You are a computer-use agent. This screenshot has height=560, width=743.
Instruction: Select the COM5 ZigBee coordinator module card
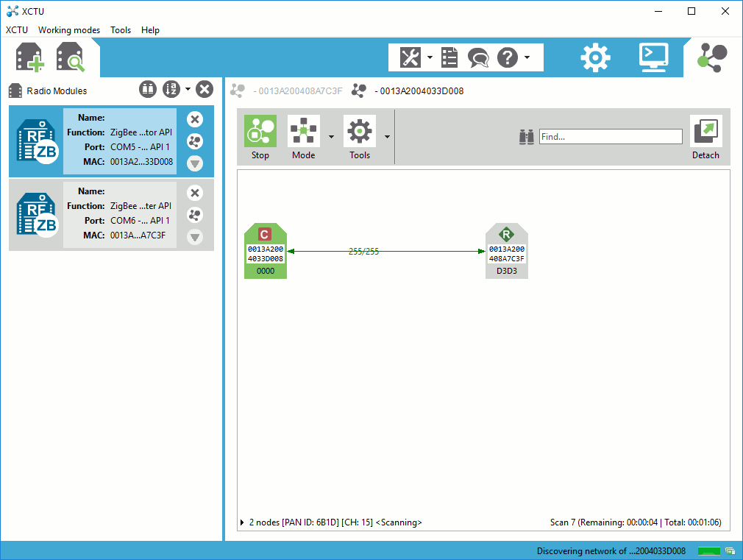[111, 141]
